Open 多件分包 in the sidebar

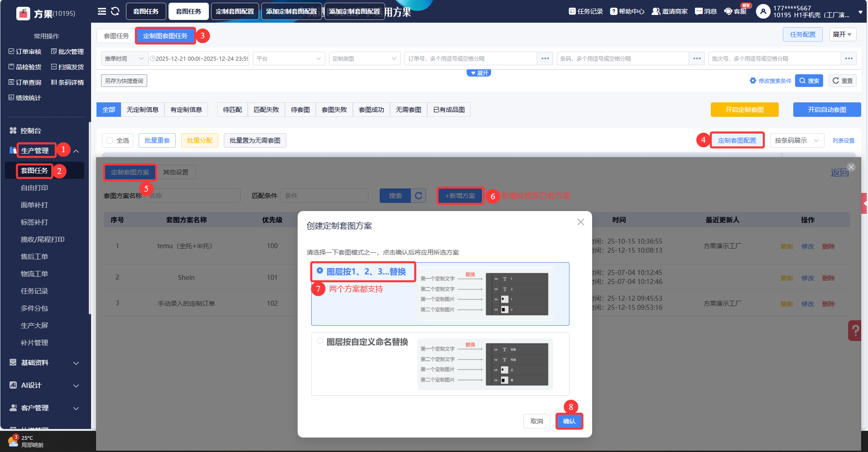click(x=34, y=308)
